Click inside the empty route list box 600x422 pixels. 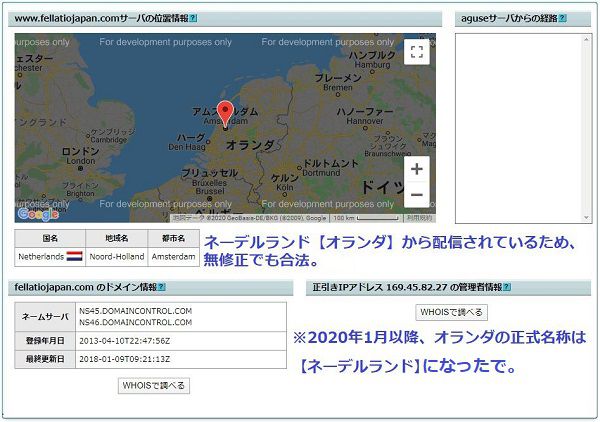pyautogui.click(x=519, y=128)
